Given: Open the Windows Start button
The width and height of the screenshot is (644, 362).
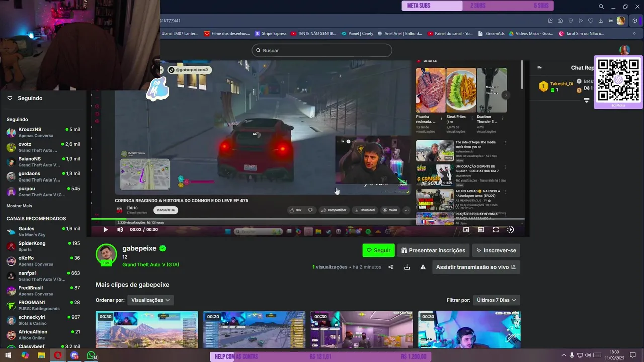Looking at the screenshot, I should tap(8, 355).
